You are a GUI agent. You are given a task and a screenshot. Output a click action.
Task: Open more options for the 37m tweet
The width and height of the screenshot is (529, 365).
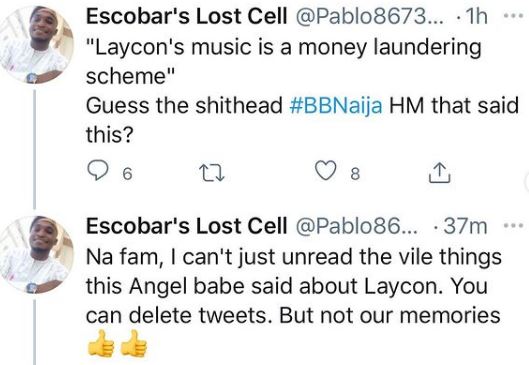pos(513,225)
